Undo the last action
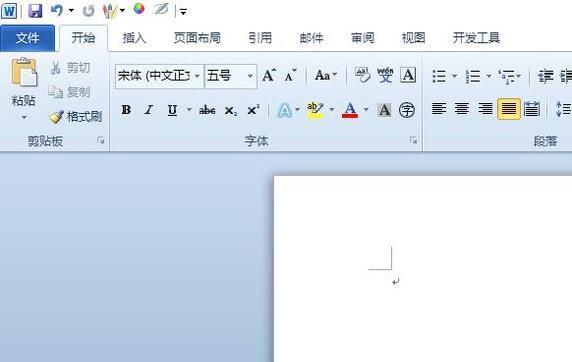572x362 pixels. 57,10
